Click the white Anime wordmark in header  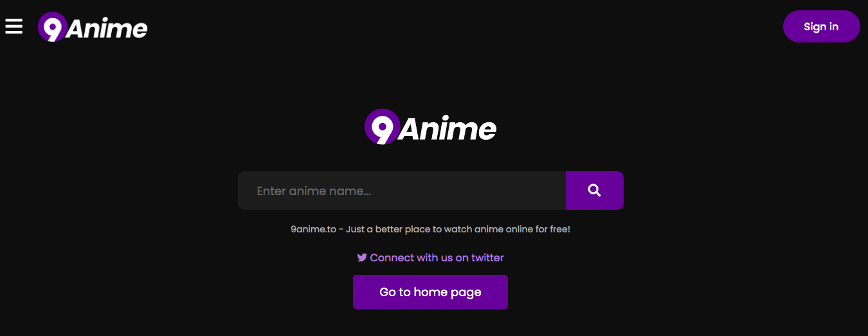coord(107,29)
